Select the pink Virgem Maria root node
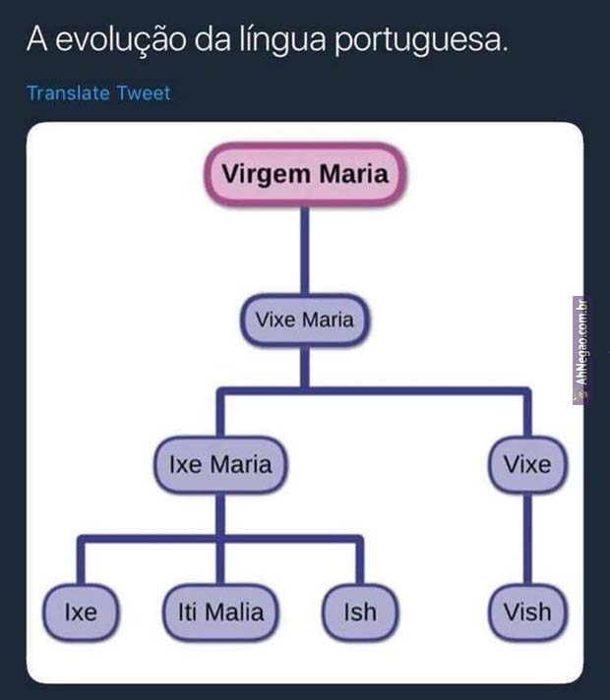 point(304,175)
